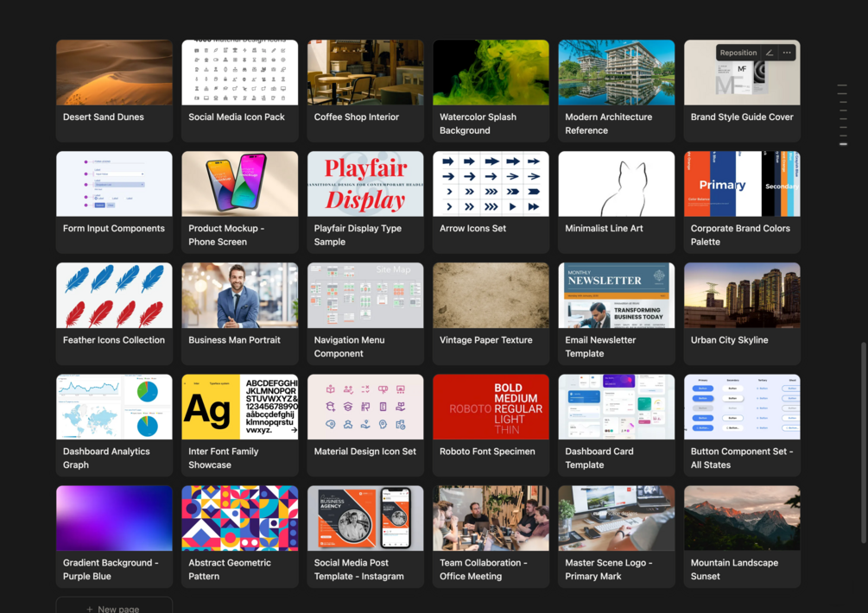Open the Vintage Paper Texture thumbnail

tap(491, 295)
